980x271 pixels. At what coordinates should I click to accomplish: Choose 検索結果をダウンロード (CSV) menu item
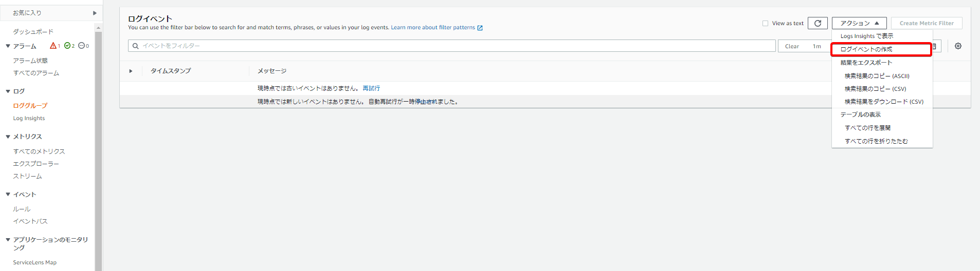point(884,102)
